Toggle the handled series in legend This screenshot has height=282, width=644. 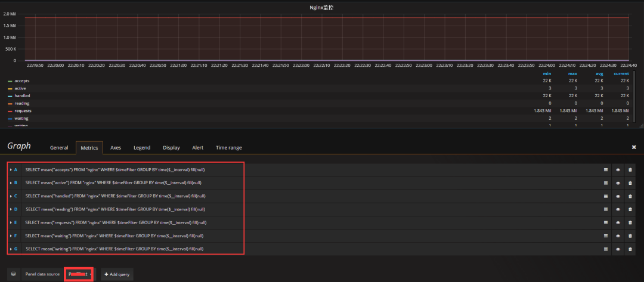click(x=22, y=96)
